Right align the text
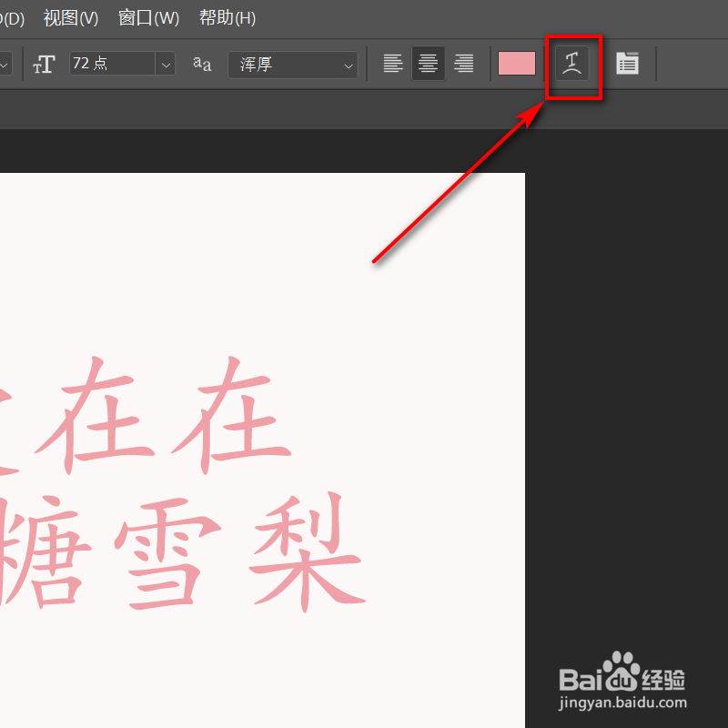The width and height of the screenshot is (728, 728). tap(463, 64)
